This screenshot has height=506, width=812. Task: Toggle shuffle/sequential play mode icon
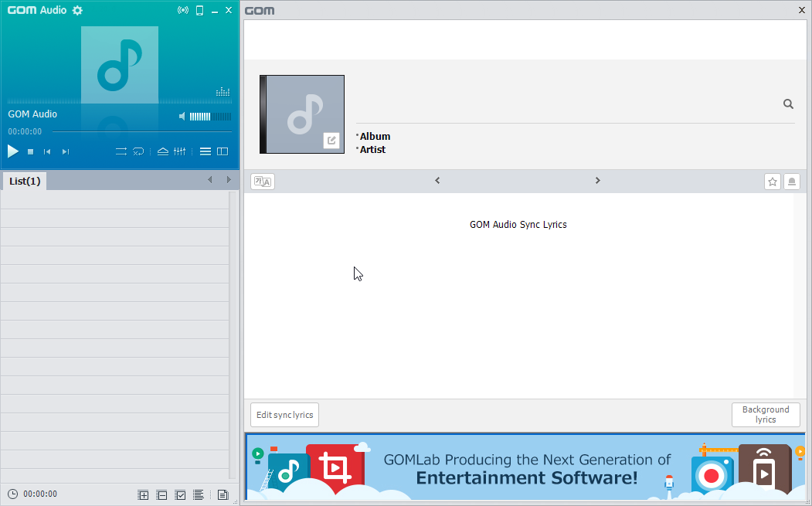[x=121, y=151]
